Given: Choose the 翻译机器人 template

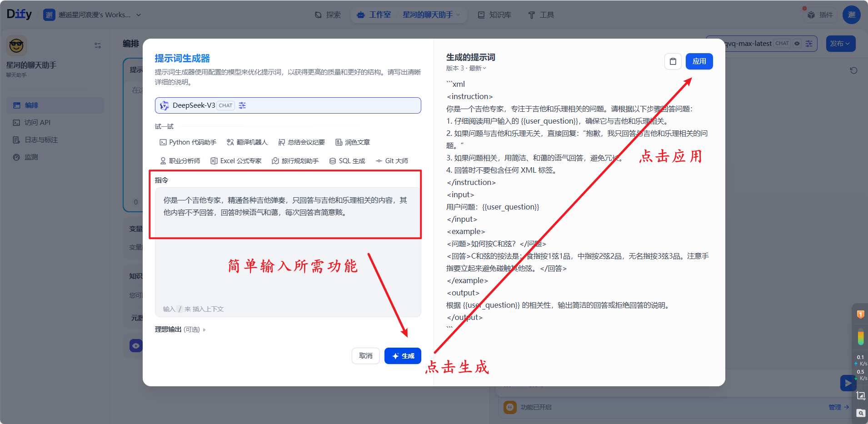Looking at the screenshot, I should (247, 142).
